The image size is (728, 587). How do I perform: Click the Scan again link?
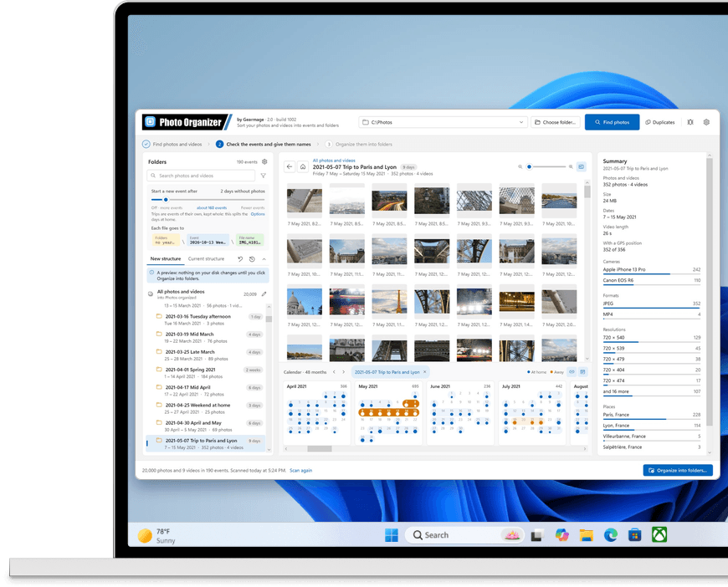click(x=301, y=471)
